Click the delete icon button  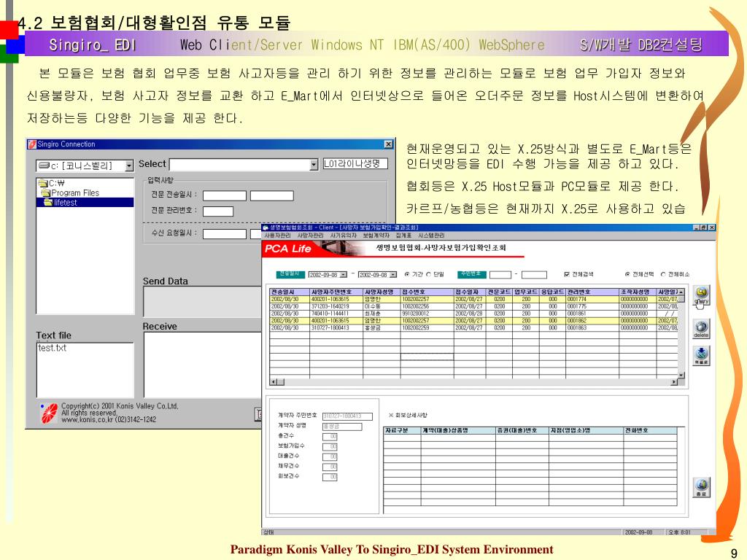pos(701,329)
